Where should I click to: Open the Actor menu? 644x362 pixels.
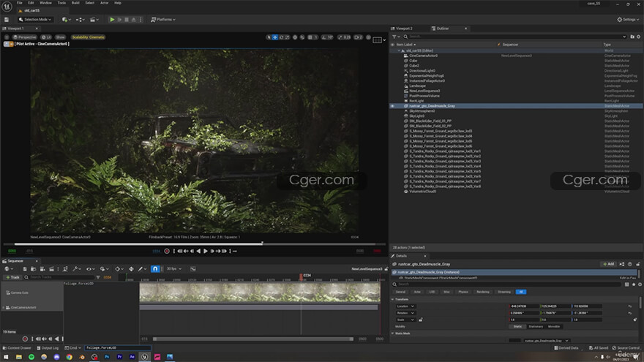105,3
